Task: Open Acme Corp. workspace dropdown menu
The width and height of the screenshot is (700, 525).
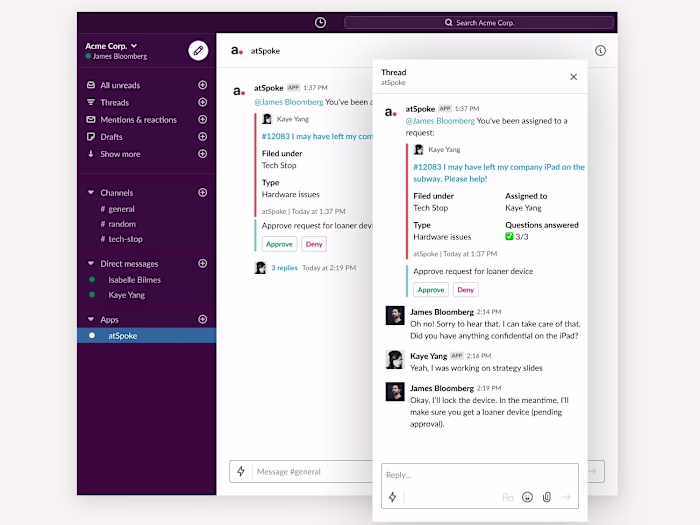Action: click(111, 46)
